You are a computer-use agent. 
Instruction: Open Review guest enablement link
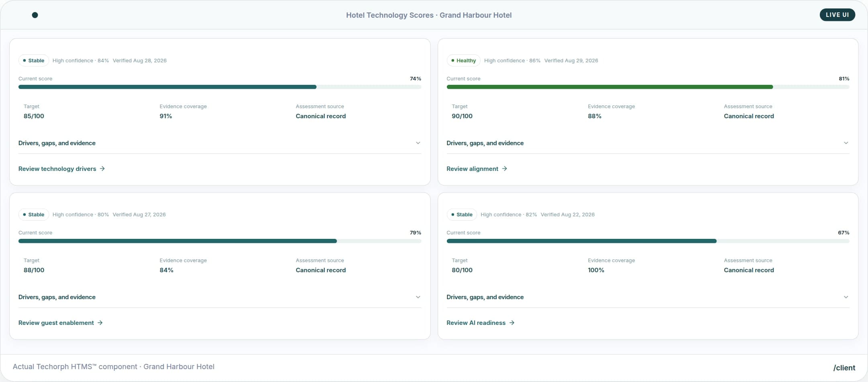[x=60, y=323]
